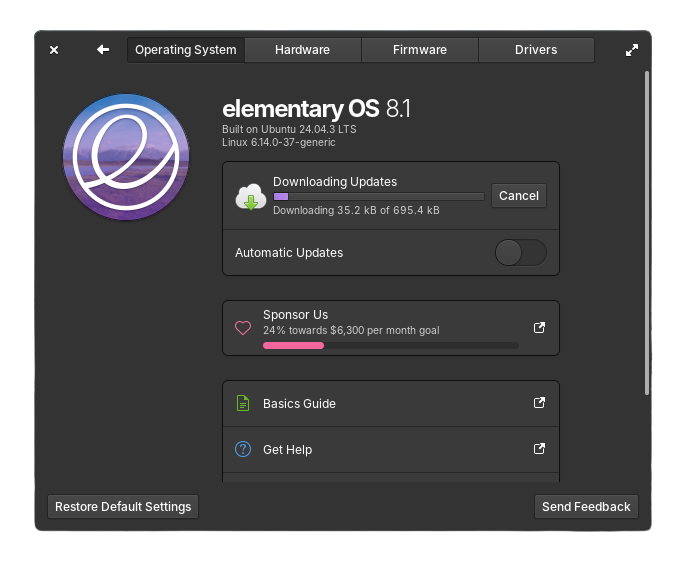Click the Sponsor Us heart icon

coord(243,328)
